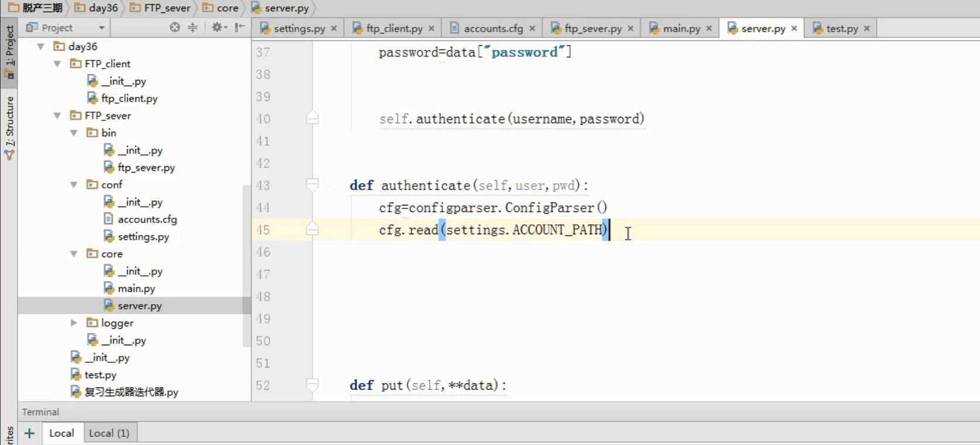Click the 脱产三期 breadcrumb
Viewport: 980px width, 445px height.
[35, 8]
